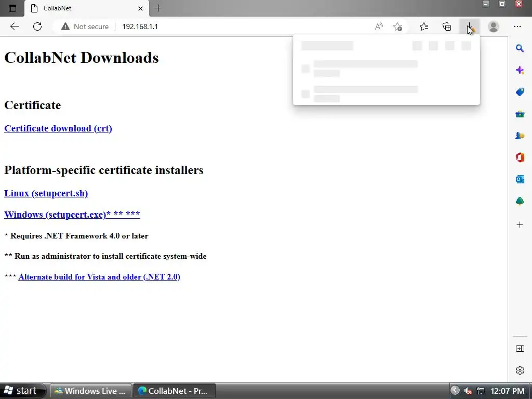Viewport: 532px width, 399px height.
Task: Click the Platform-specific certificate installers heading
Action: [104, 170]
